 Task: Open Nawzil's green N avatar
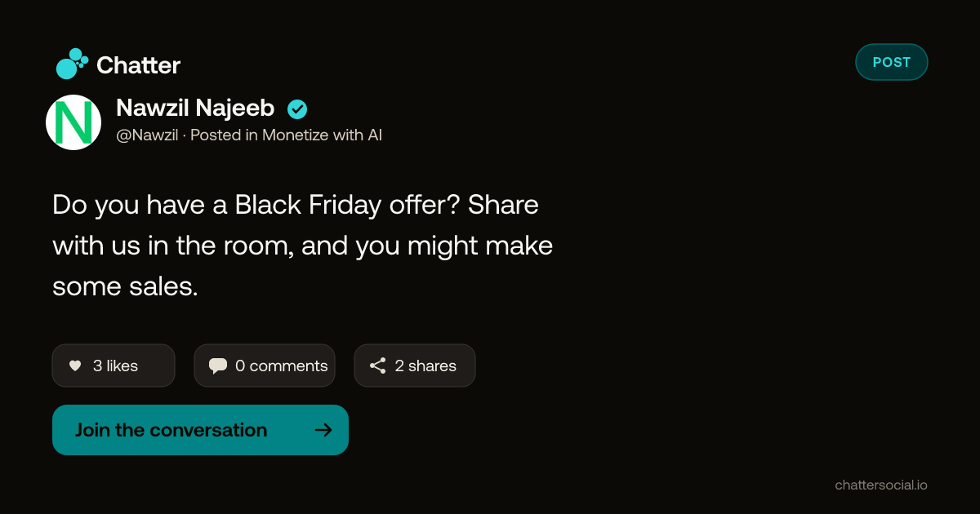point(73,122)
